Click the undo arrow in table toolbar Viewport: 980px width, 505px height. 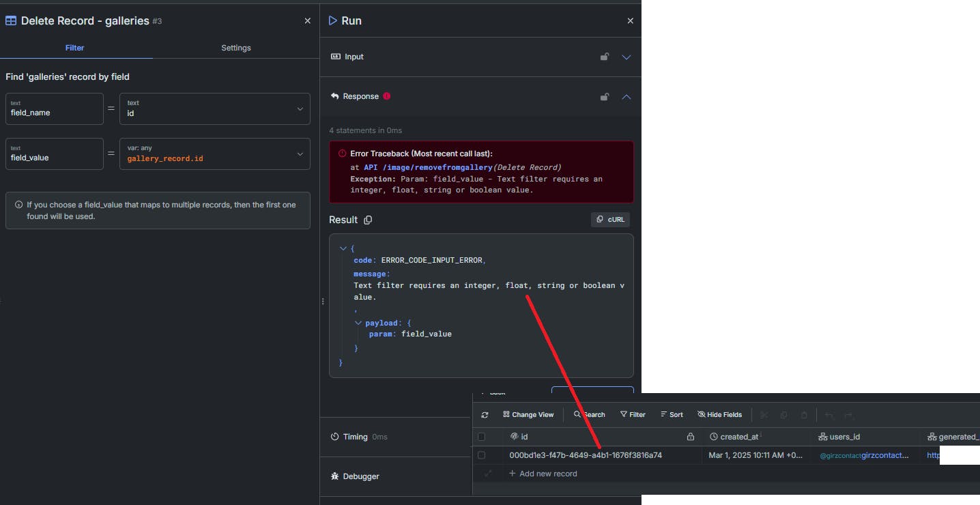(x=829, y=415)
